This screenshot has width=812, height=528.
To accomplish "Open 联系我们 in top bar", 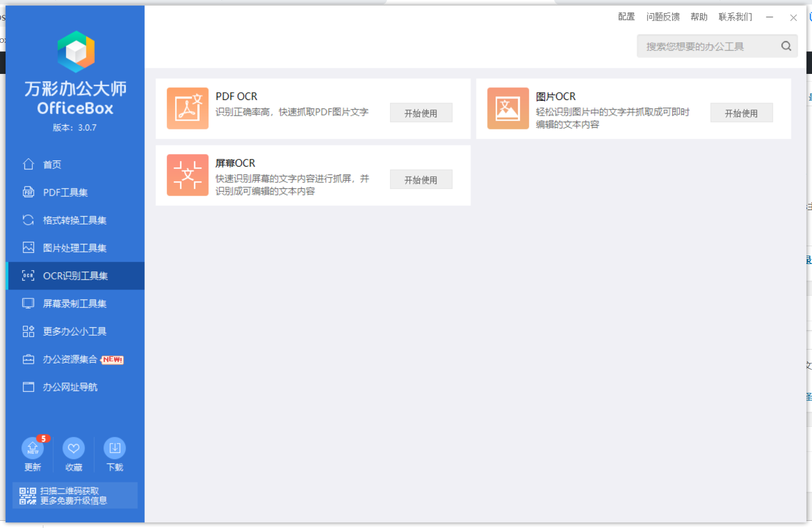I will coord(735,17).
